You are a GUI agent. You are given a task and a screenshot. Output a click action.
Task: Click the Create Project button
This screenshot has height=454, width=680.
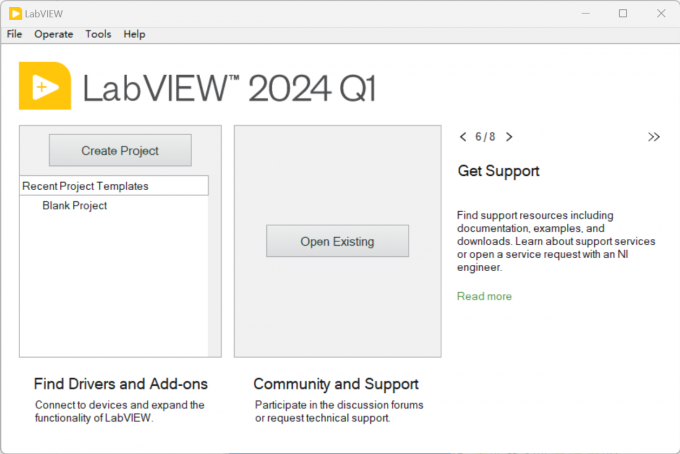(120, 150)
